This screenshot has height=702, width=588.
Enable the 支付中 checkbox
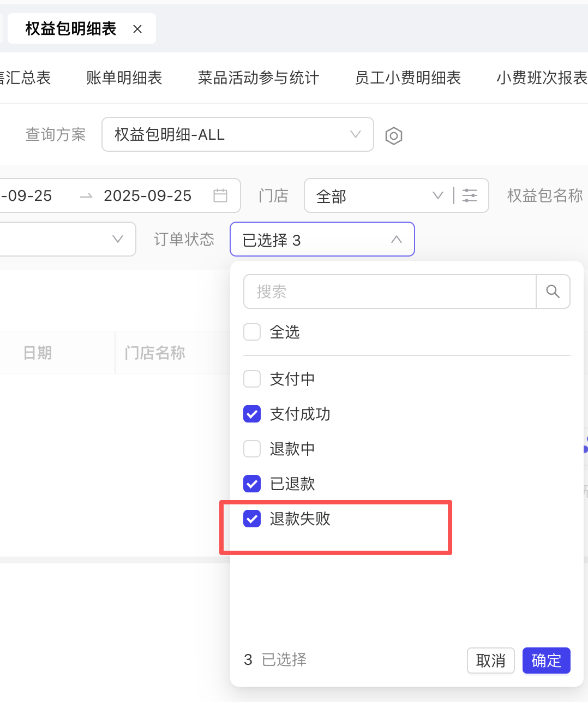252,379
